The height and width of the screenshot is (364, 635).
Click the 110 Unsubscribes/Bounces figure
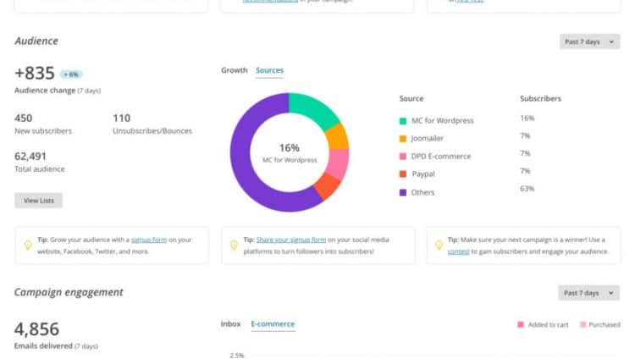click(121, 119)
